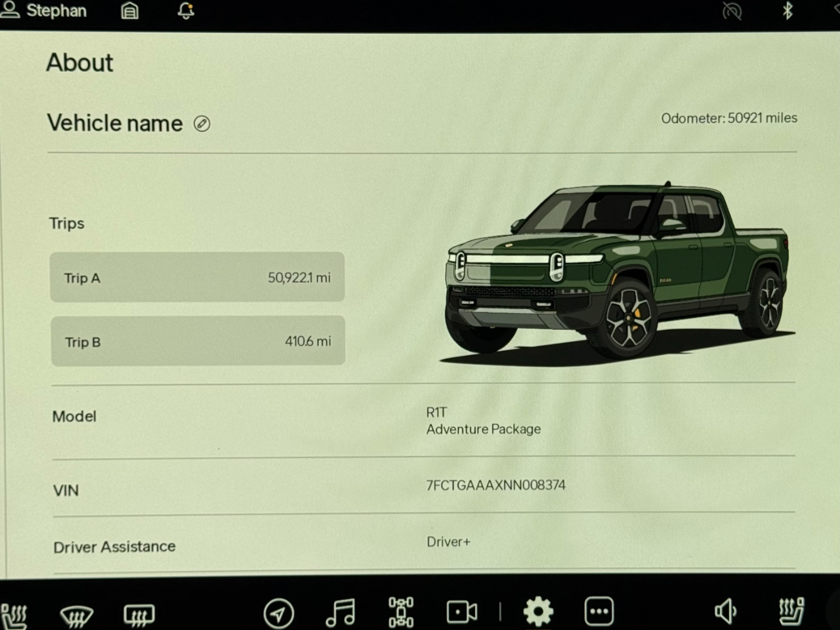Tap the garage door icon
This screenshot has height=630, width=840.
(x=130, y=10)
